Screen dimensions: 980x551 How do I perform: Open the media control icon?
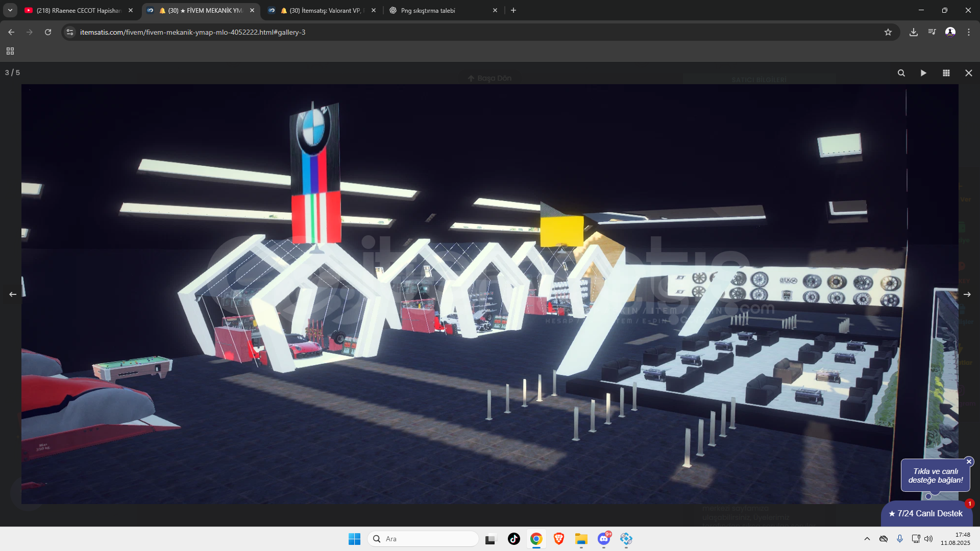932,32
